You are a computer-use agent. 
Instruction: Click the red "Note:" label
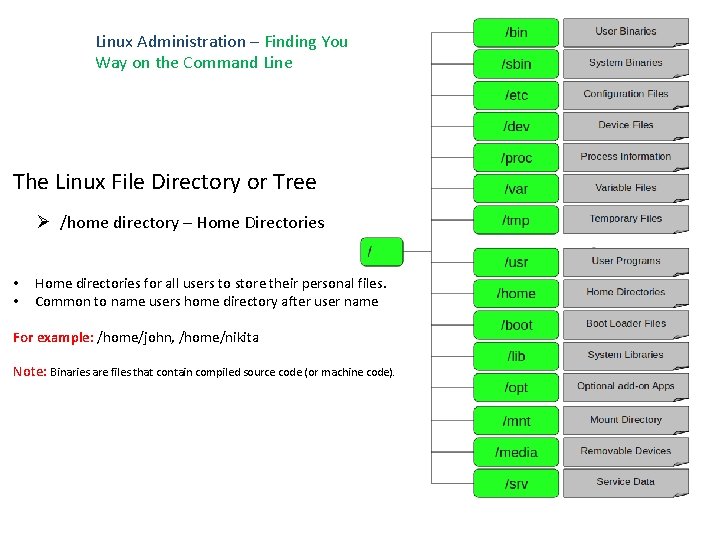click(30, 371)
